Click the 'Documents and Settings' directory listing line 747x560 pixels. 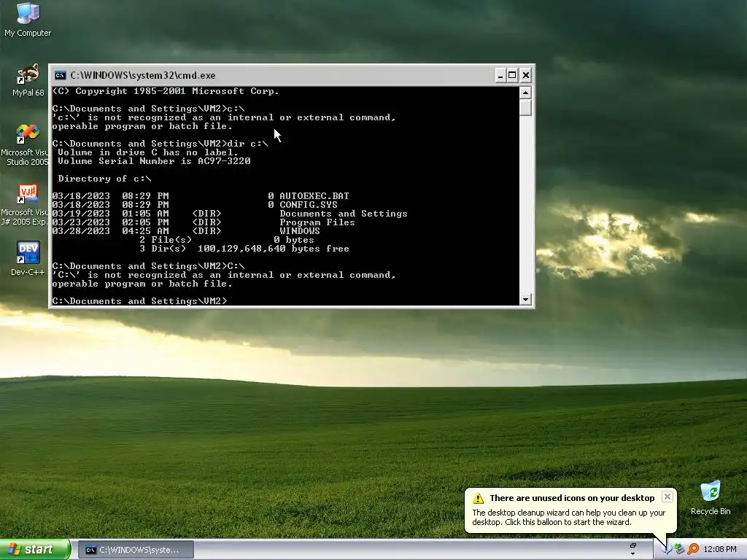230,214
